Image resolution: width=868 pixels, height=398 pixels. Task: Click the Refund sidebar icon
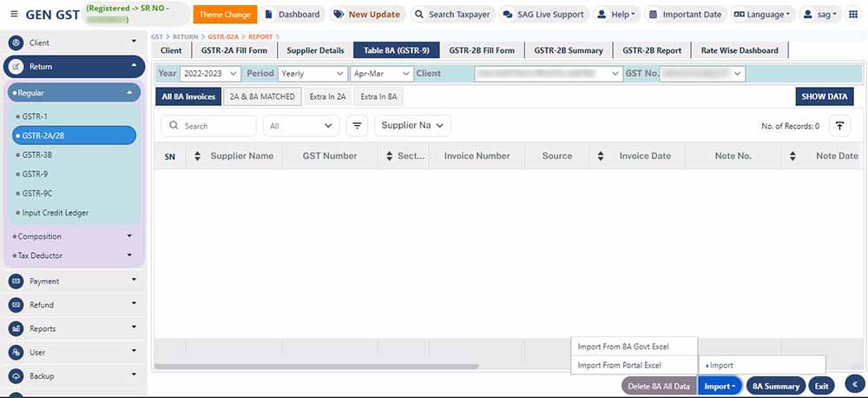[x=16, y=305]
